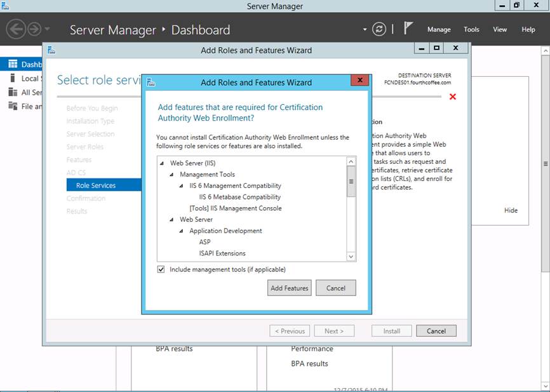Click the File services sidebar icon
Image resolution: width=550 pixels, height=392 pixels.
[13, 106]
